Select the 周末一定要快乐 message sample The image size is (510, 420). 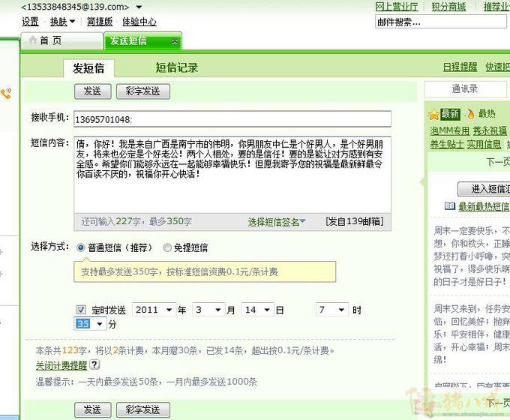pyautogui.click(x=471, y=256)
